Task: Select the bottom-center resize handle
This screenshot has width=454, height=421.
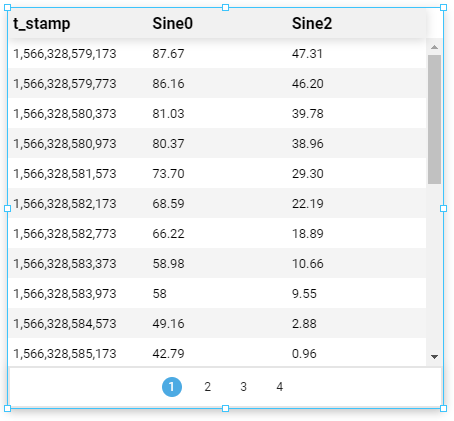Action: click(x=225, y=409)
